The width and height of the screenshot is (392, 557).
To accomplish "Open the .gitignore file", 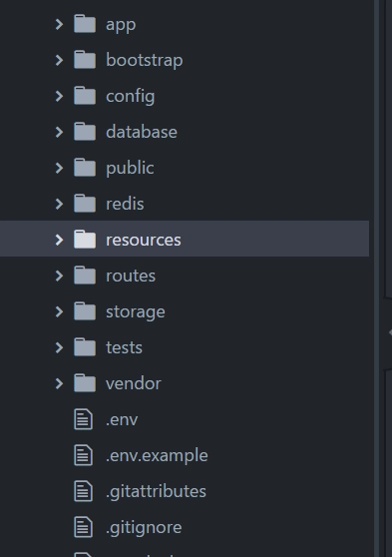I will click(x=185, y=527).
